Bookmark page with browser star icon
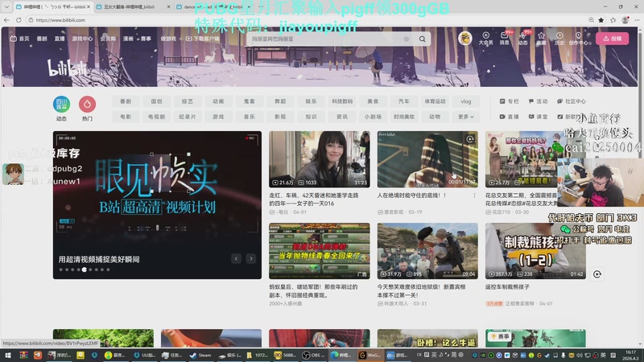The width and height of the screenshot is (644, 362). tap(601, 20)
